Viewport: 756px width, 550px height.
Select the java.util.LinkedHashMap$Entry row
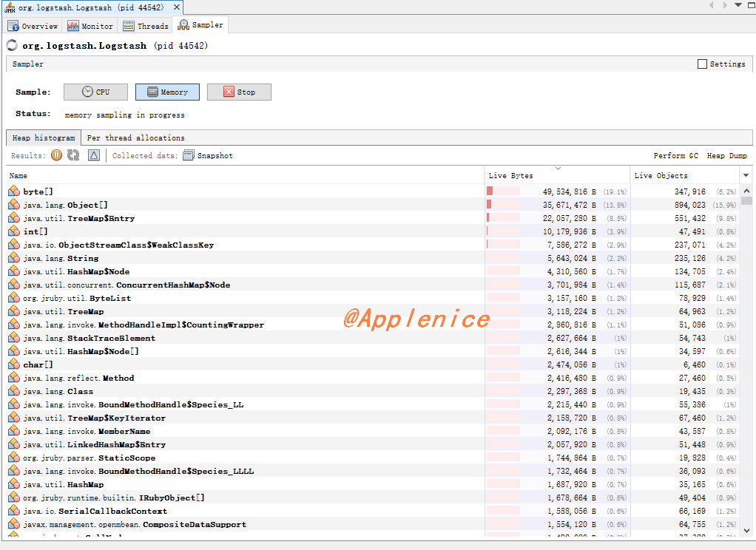point(373,444)
